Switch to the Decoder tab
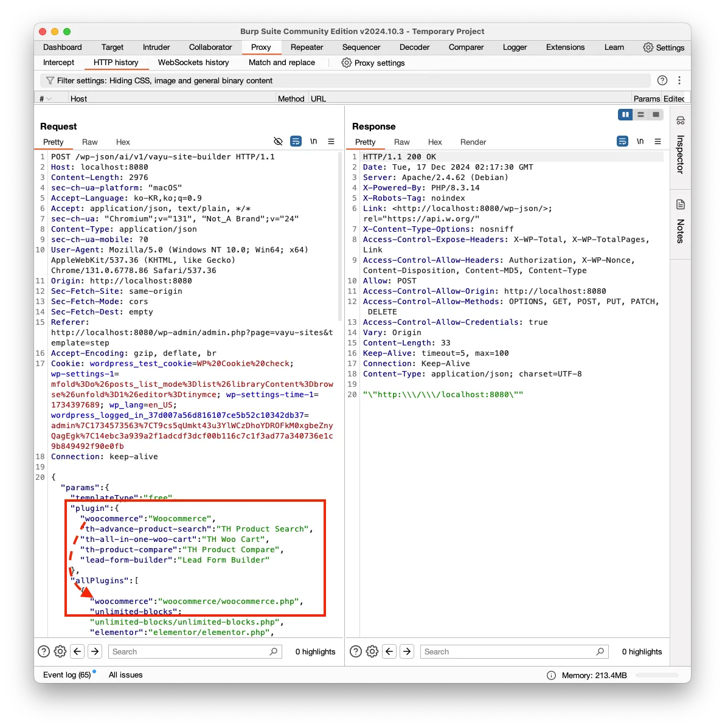Screen dimensions: 725x728 click(x=414, y=47)
